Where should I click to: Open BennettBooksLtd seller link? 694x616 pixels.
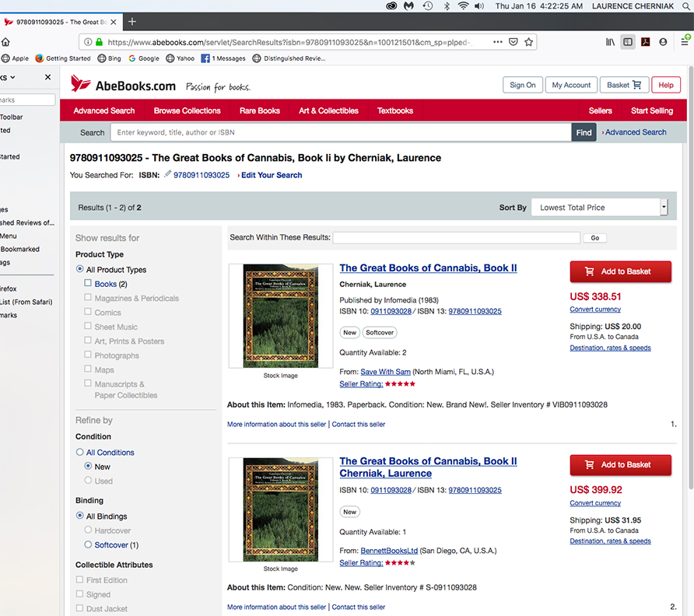click(388, 551)
